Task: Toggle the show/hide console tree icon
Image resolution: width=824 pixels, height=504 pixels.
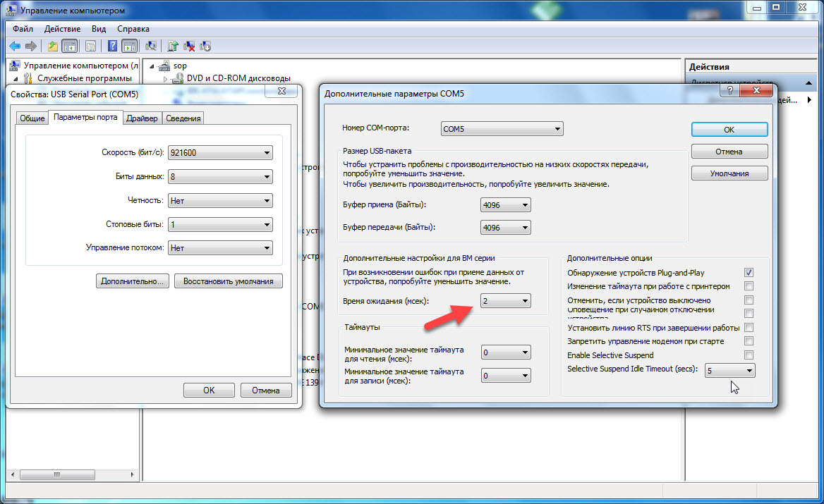Action: tap(69, 47)
